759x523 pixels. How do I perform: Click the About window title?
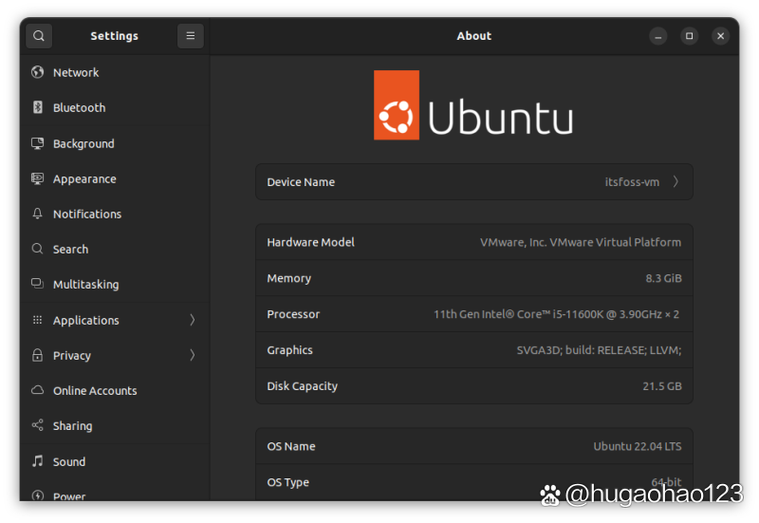474,36
